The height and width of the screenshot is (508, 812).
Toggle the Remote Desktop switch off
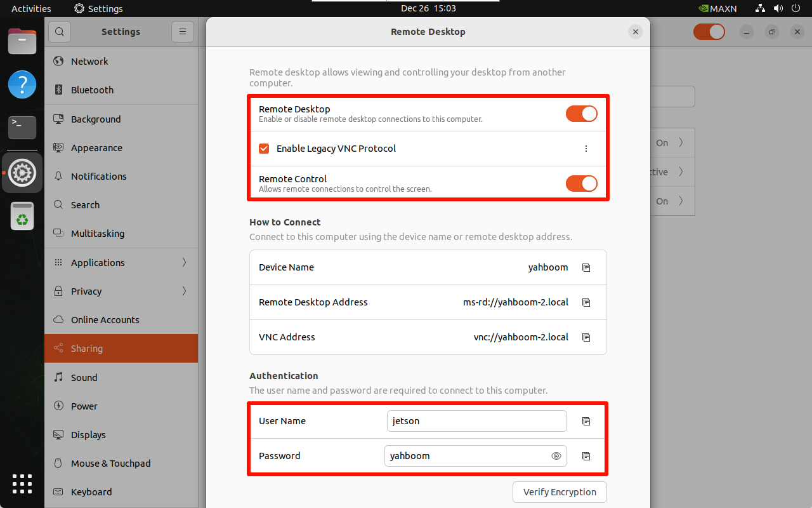581,114
